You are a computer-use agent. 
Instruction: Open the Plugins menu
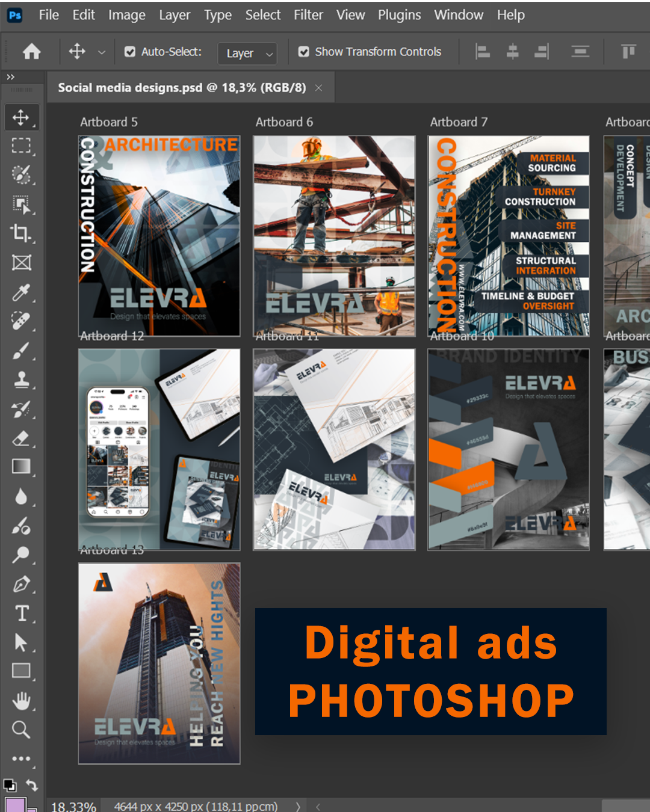pyautogui.click(x=400, y=15)
